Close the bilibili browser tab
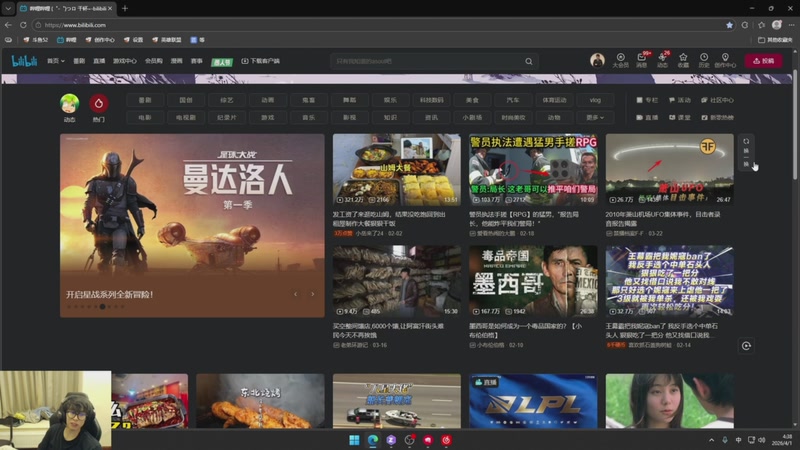800x450 pixels. [110, 8]
